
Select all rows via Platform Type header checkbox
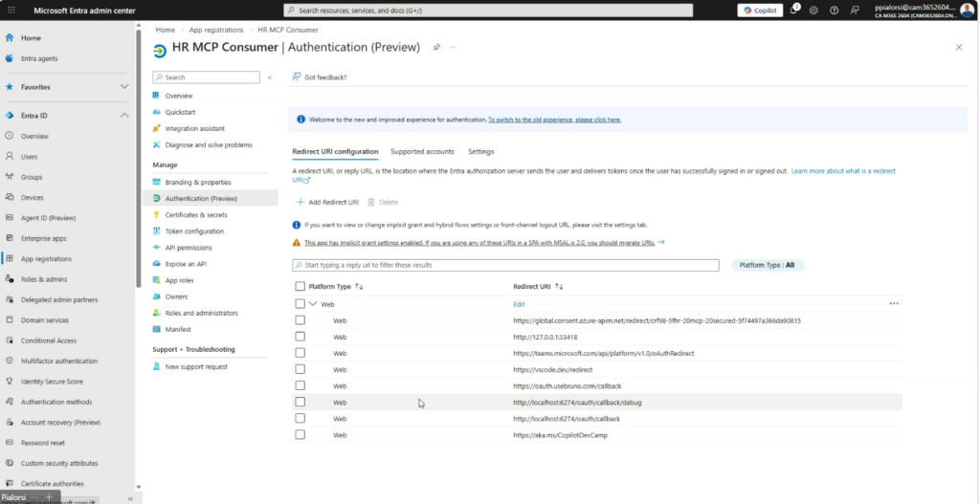click(x=301, y=286)
